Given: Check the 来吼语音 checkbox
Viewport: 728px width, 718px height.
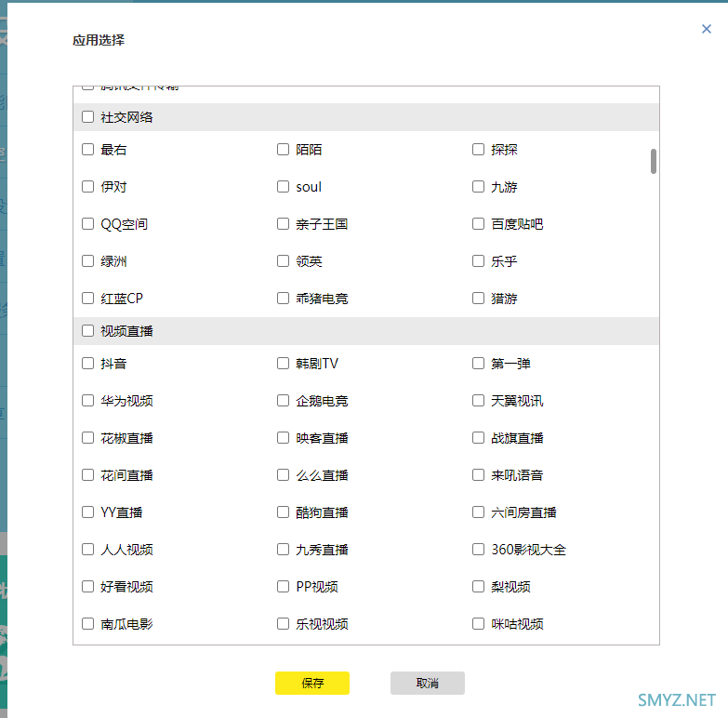Looking at the screenshot, I should point(478,474).
